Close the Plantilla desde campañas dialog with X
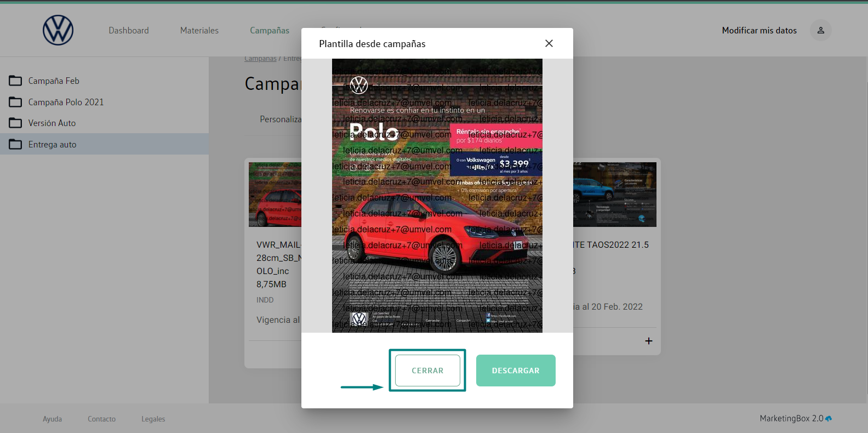 coord(549,43)
